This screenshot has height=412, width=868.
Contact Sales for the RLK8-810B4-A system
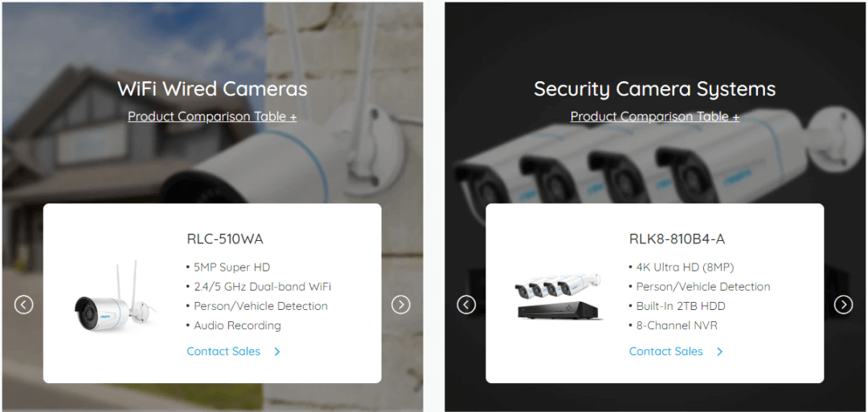click(666, 351)
